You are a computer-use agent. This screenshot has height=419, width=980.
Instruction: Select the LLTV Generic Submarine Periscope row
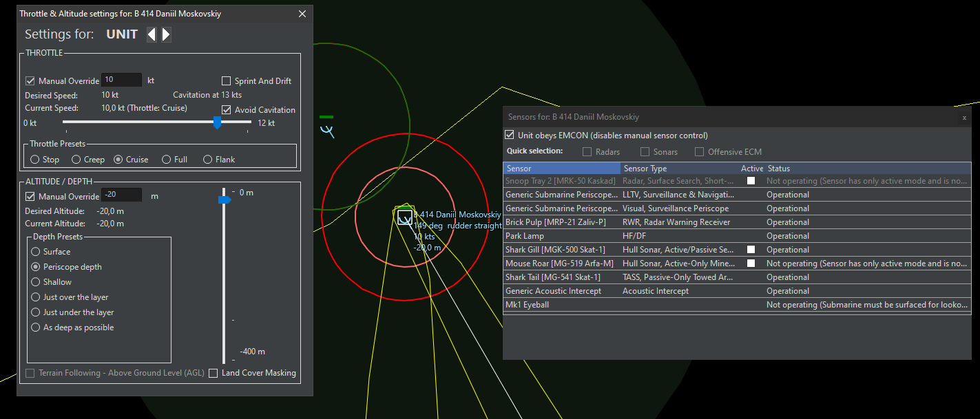(x=737, y=195)
